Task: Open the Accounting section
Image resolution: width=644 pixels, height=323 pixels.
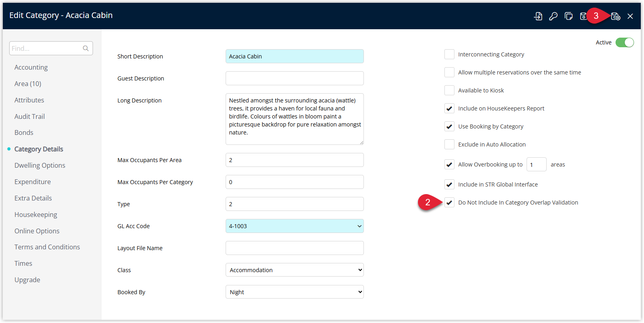Action: coord(31,67)
